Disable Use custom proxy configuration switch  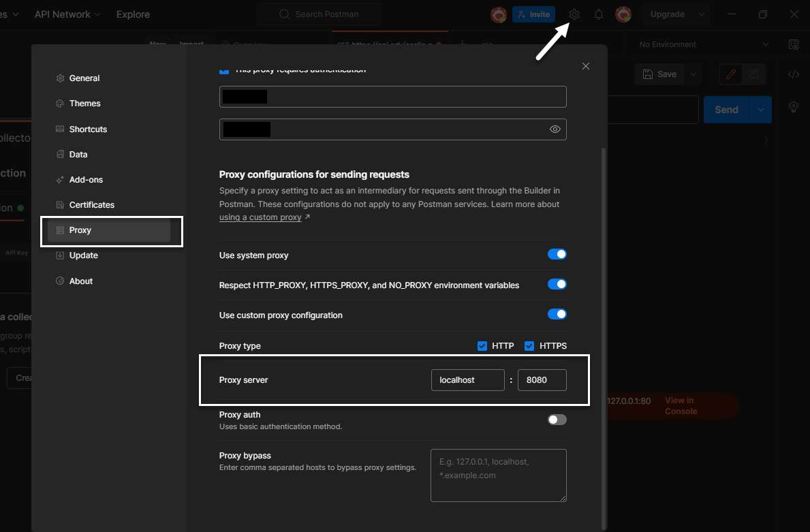point(557,315)
